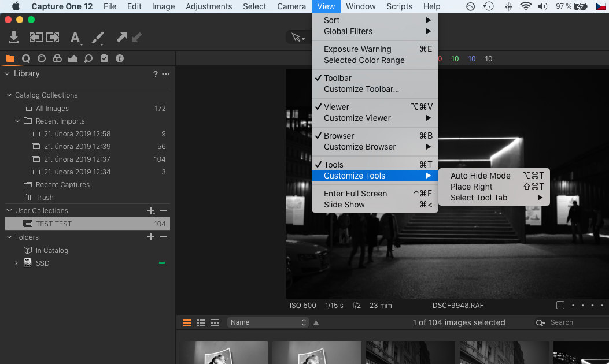Tick the color tag checkbox below viewer
609x364 pixels.
(x=560, y=305)
